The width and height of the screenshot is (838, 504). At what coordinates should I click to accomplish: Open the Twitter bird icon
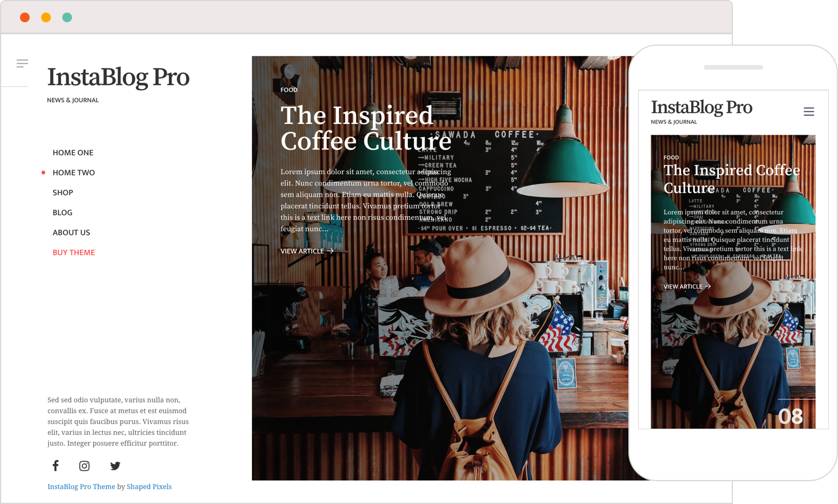115,466
